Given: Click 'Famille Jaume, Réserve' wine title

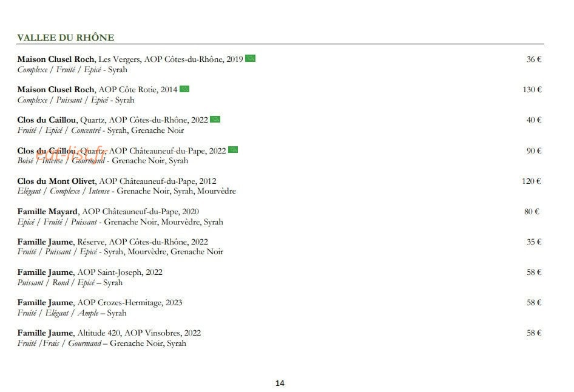Looking at the screenshot, I should tap(112, 242).
